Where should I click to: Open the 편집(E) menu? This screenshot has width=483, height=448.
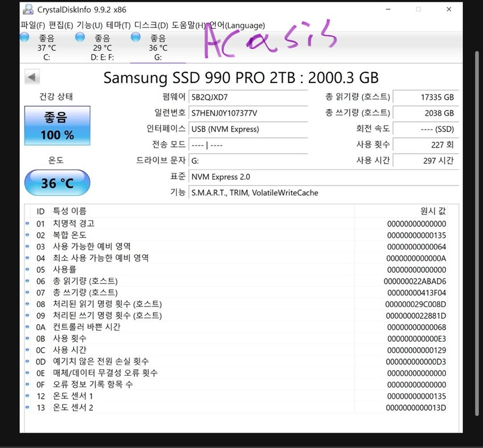(x=61, y=25)
